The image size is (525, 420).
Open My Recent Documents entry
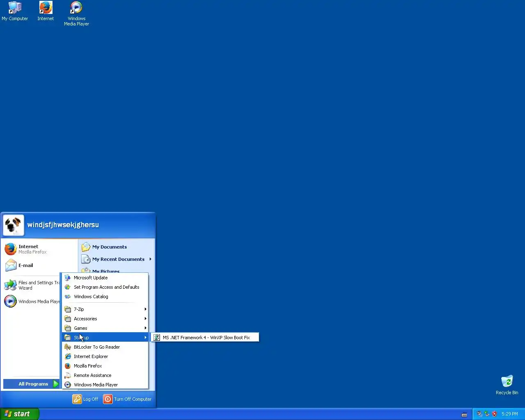coord(116,259)
